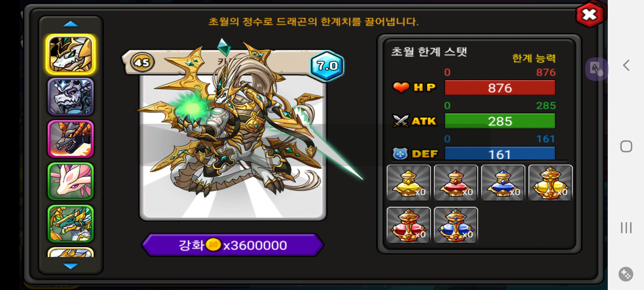Image resolution: width=644 pixels, height=290 pixels.
Task: Choose the gray skeletal dragon portrait
Action: click(x=71, y=97)
